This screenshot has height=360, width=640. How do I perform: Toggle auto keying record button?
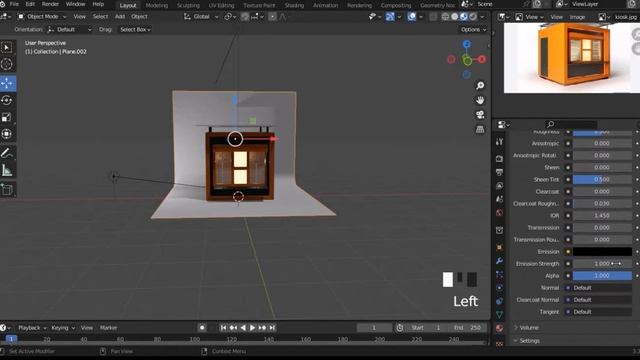(202, 328)
